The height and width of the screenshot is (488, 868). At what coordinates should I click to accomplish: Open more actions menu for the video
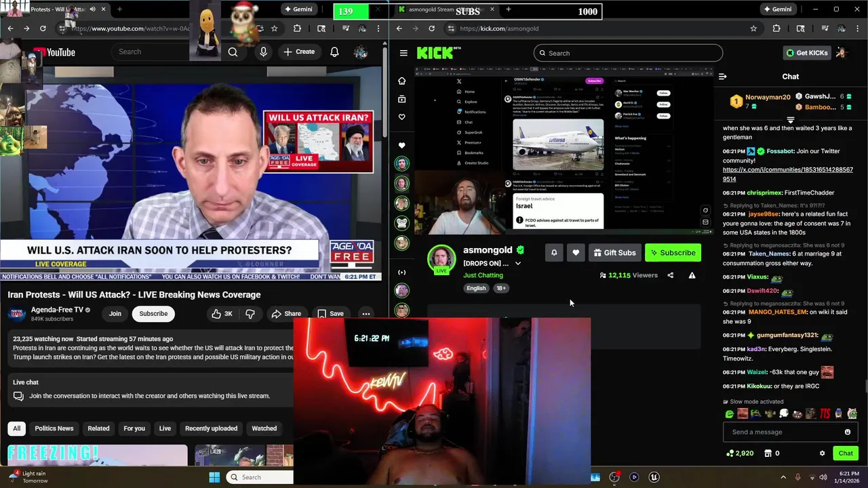366,314
